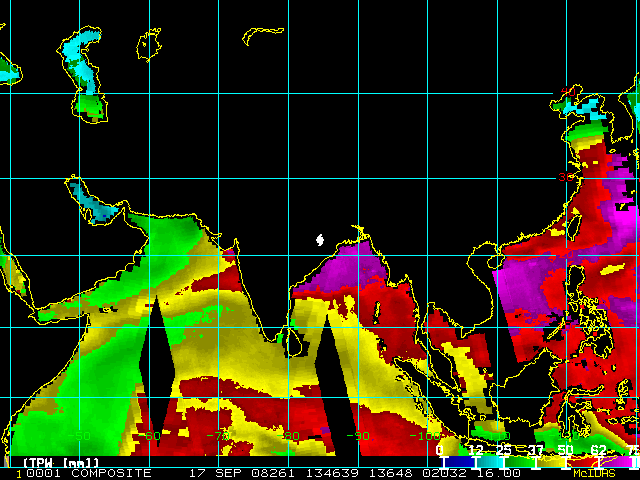Click the red "30" latitude label
The image size is (640, 480).
pos(566,177)
